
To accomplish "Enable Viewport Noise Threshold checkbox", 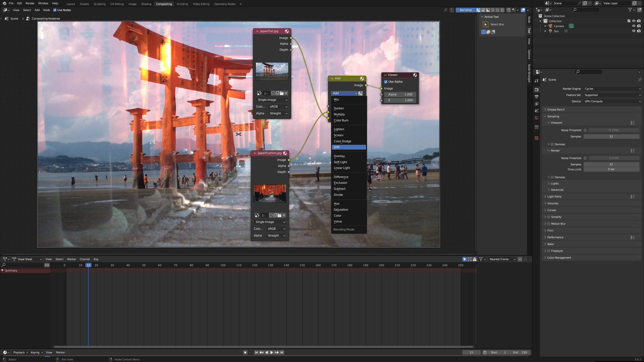I will tap(585, 130).
